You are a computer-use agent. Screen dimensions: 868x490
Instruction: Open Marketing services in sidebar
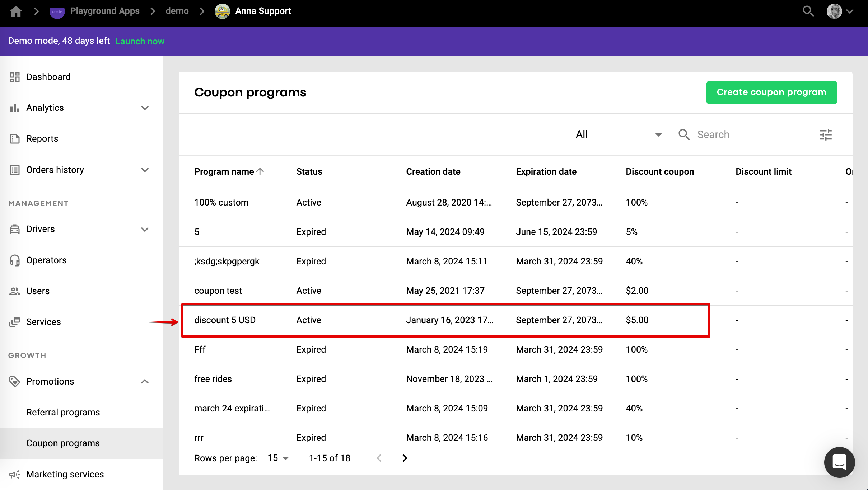[x=65, y=475]
